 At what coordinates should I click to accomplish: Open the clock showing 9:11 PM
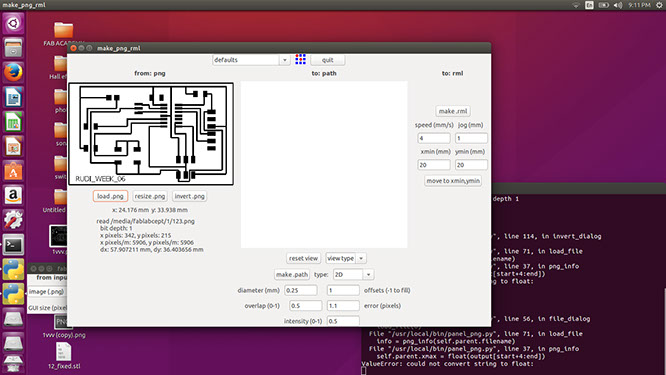(639, 5)
